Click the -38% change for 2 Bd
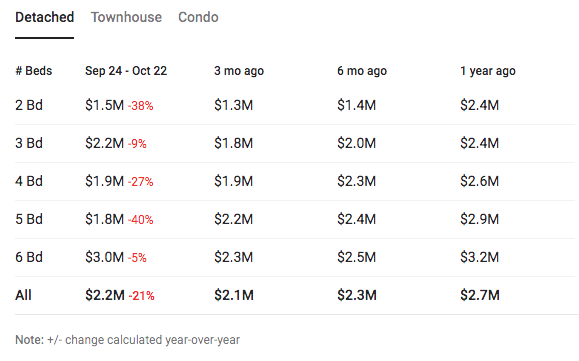The width and height of the screenshot is (579, 361). click(x=140, y=106)
